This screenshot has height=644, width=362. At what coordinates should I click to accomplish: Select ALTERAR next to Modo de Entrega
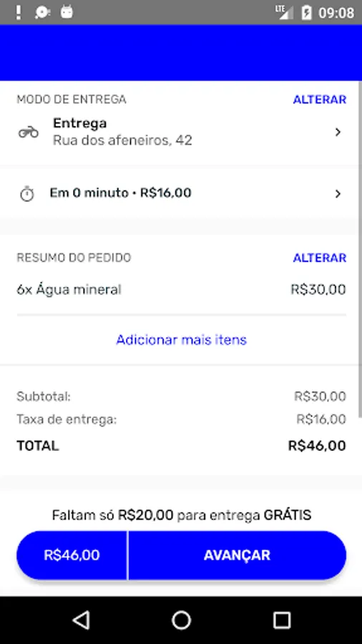click(319, 99)
